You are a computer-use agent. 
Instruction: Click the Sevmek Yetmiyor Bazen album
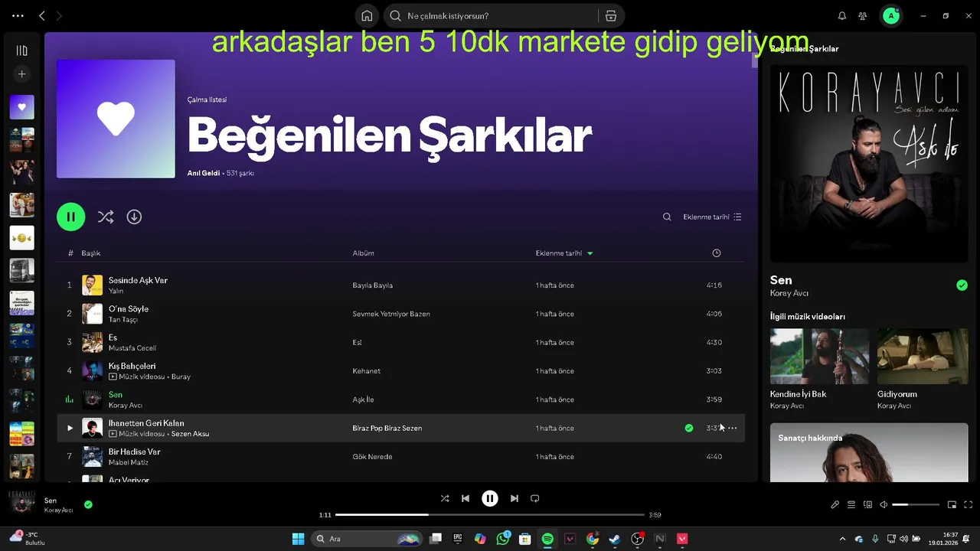(x=391, y=314)
